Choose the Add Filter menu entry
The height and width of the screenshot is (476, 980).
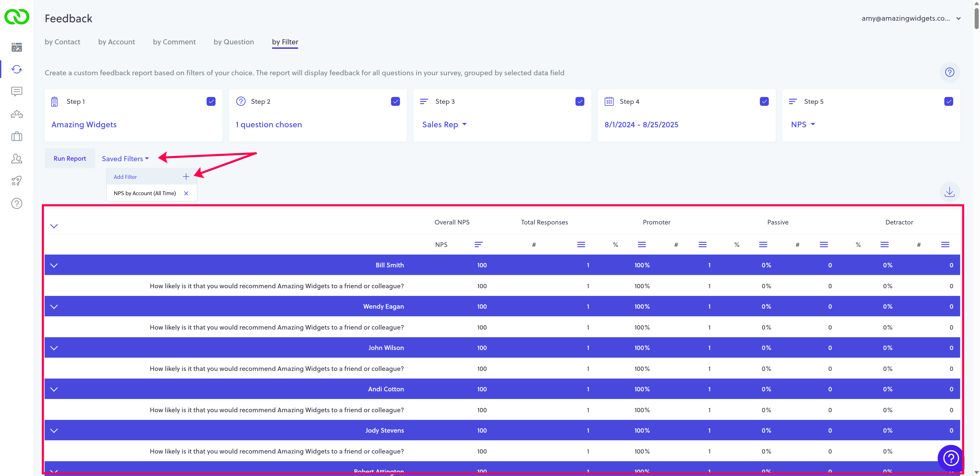click(152, 177)
